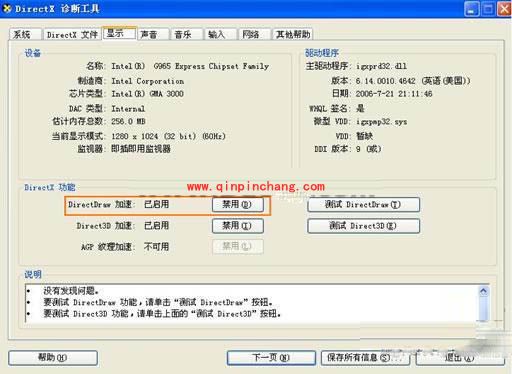
Task: Open help with 帮助(H) button
Action: [x=53, y=358]
